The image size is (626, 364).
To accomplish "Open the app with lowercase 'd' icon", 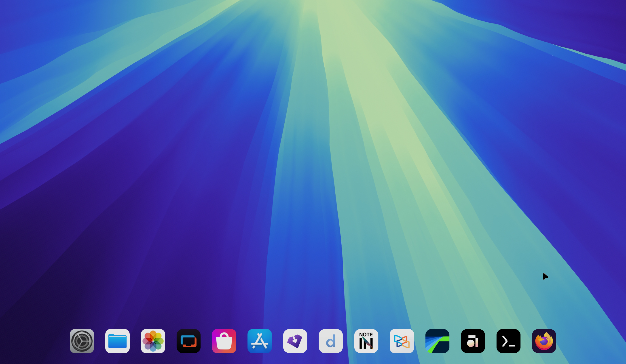I will pyautogui.click(x=331, y=341).
